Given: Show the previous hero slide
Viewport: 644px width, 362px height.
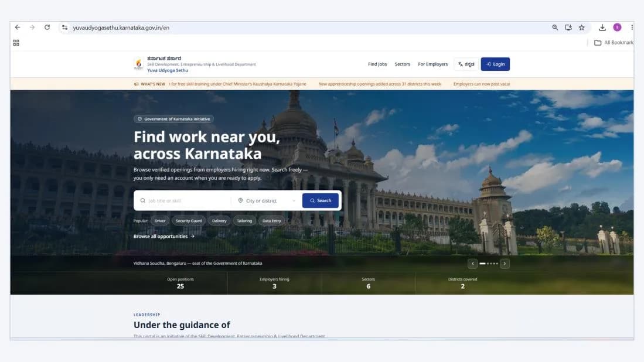Looking at the screenshot, I should pos(472,264).
